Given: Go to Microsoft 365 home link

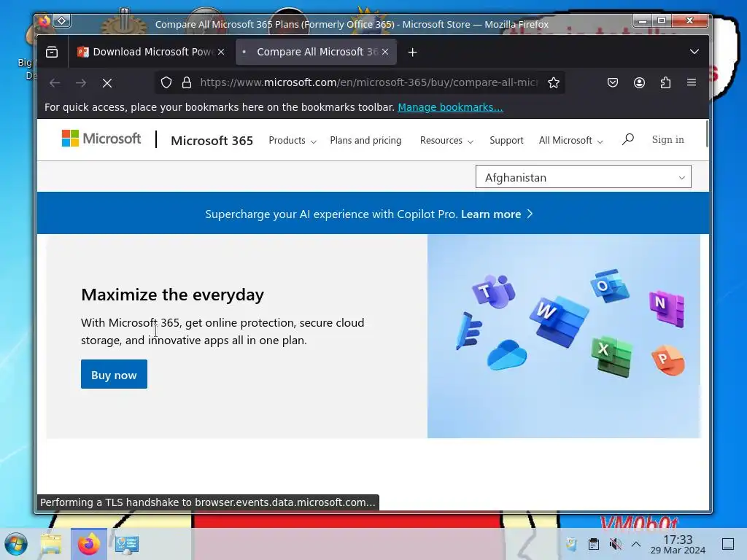Looking at the screenshot, I should [212, 141].
